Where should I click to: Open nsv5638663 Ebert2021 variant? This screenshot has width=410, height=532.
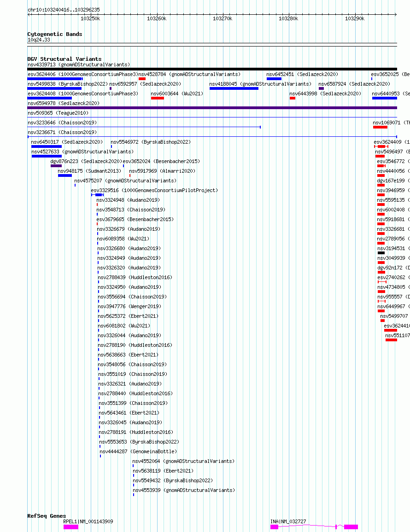[128, 355]
